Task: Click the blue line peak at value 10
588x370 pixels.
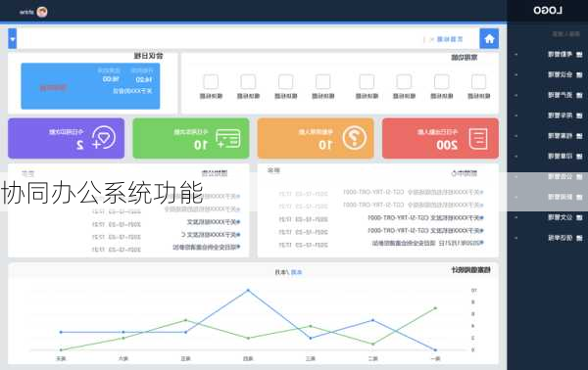Action: point(248,290)
